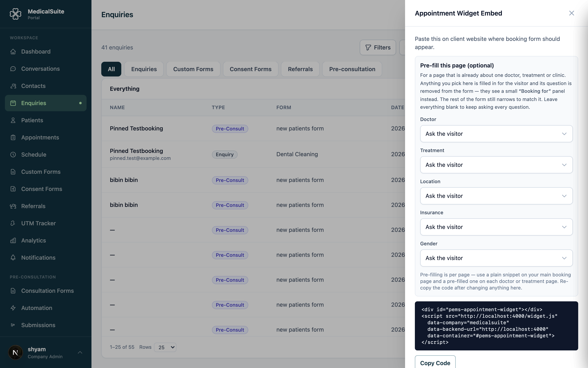Viewport: 588px width, 368px height.
Task: Open Dashboard via its home icon
Action: [13, 52]
